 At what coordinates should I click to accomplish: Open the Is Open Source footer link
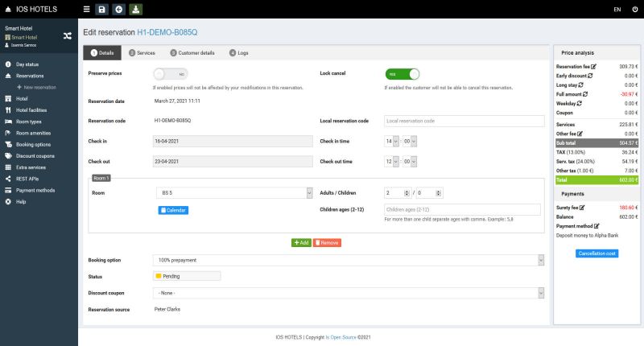[341, 337]
